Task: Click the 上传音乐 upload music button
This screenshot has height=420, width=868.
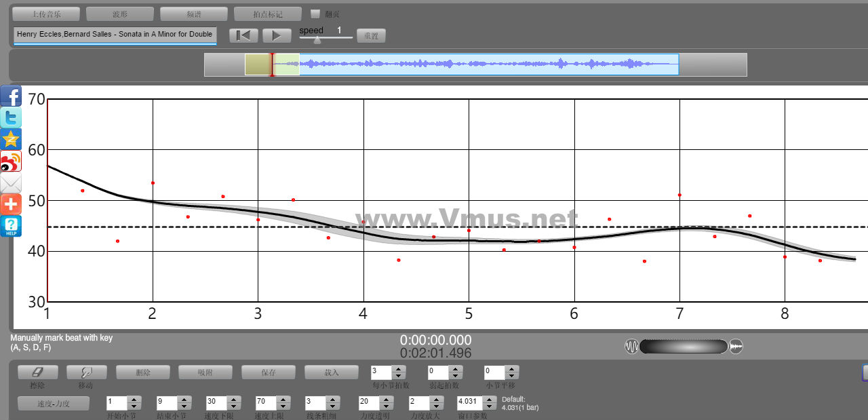Action: point(46,14)
